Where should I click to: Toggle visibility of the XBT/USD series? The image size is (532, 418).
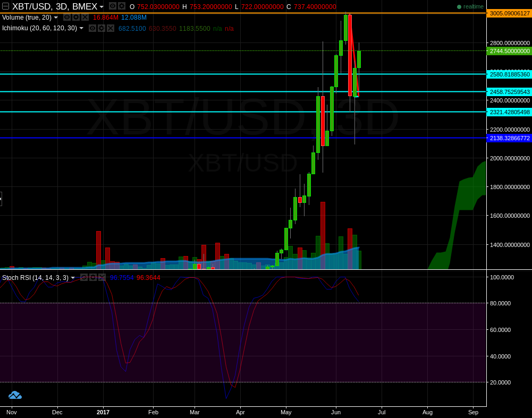point(113,7)
